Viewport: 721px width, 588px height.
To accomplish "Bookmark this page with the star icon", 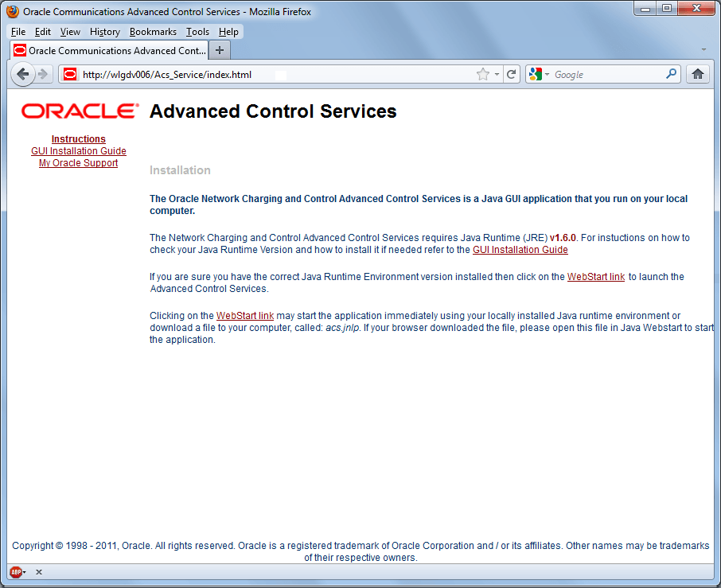I will coord(483,74).
